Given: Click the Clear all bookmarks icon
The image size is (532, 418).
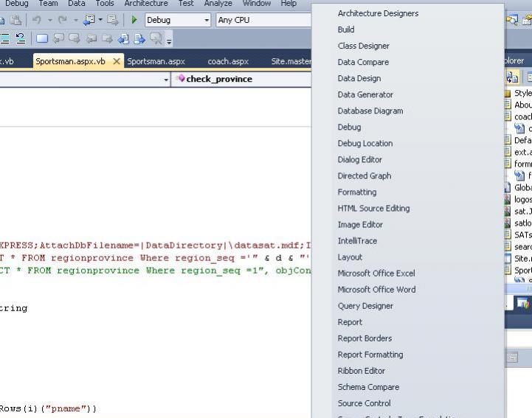Looking at the screenshot, I should tap(156, 38).
